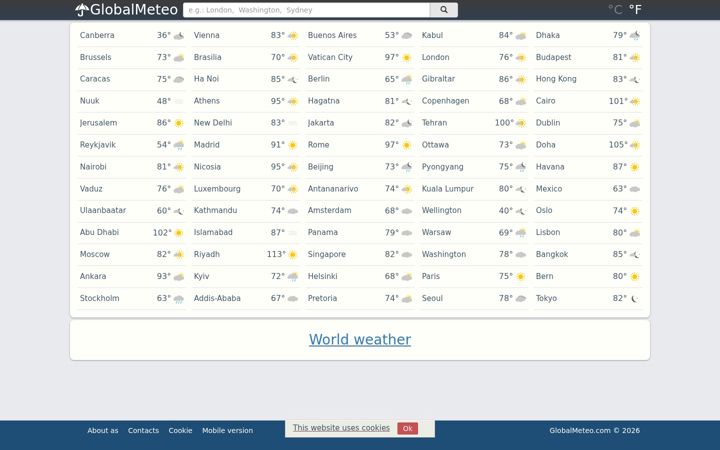This screenshot has width=720, height=450.
Task: Click the rain cloud icon for Berlin
Action: [x=407, y=79]
